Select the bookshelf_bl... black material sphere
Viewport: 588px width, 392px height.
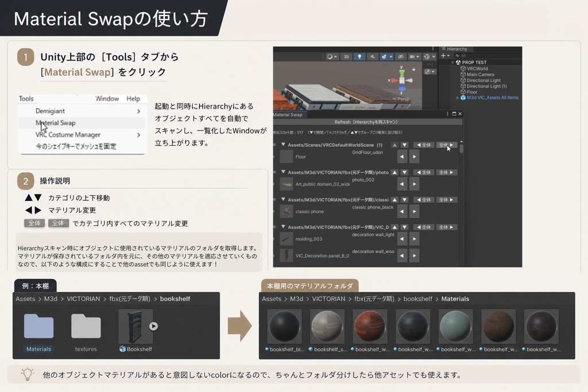coord(285,327)
